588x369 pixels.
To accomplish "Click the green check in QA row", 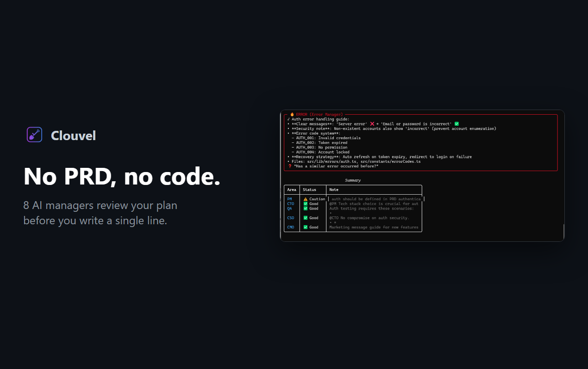I will click(x=306, y=209).
